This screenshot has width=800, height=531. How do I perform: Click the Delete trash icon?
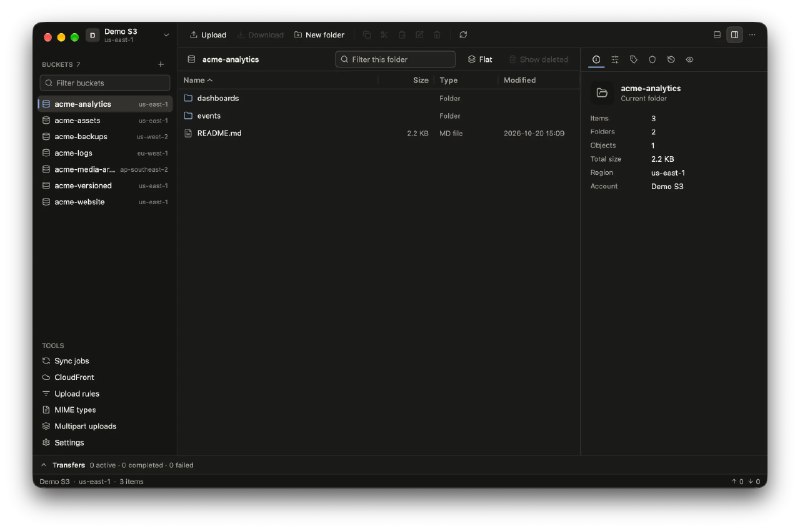coord(437,35)
